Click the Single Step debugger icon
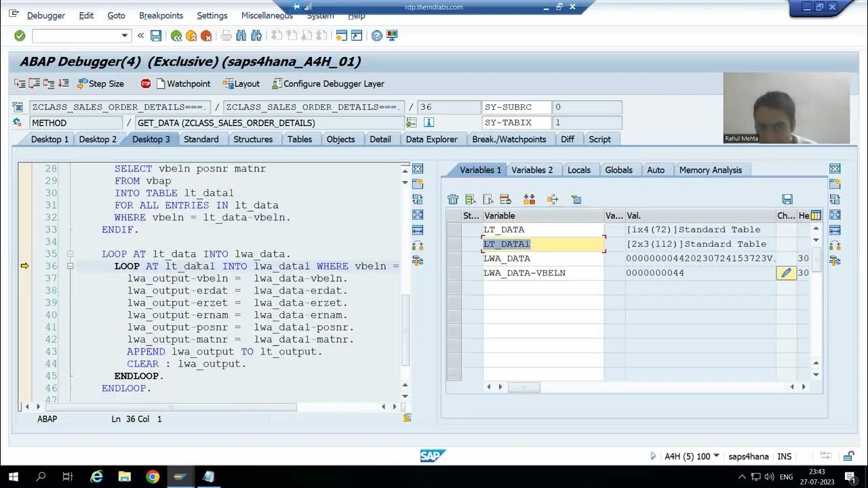The image size is (868, 488). click(x=20, y=83)
